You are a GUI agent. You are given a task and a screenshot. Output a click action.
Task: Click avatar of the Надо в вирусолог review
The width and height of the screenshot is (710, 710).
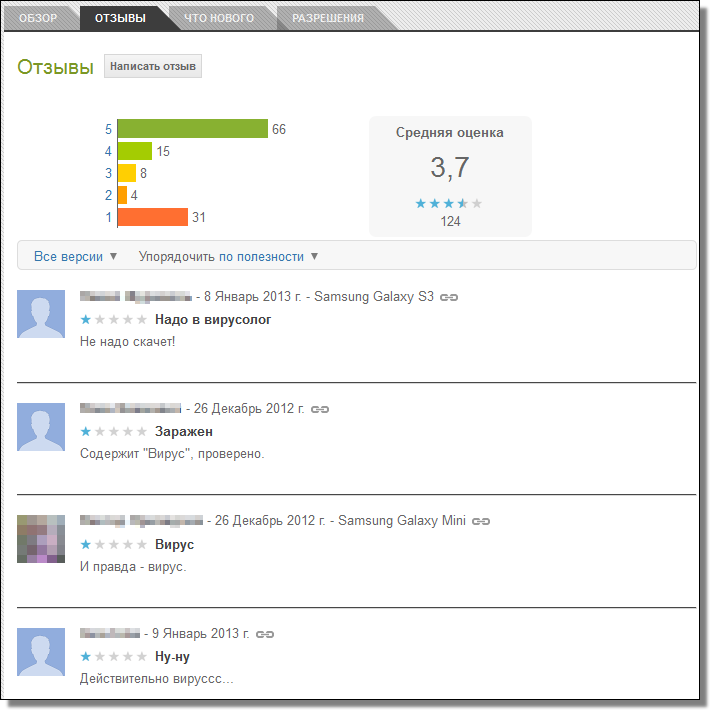[41, 314]
